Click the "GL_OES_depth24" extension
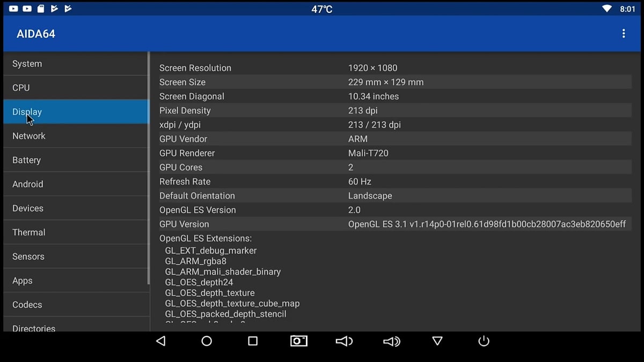Viewport: 644px width, 362px height. coord(199,282)
